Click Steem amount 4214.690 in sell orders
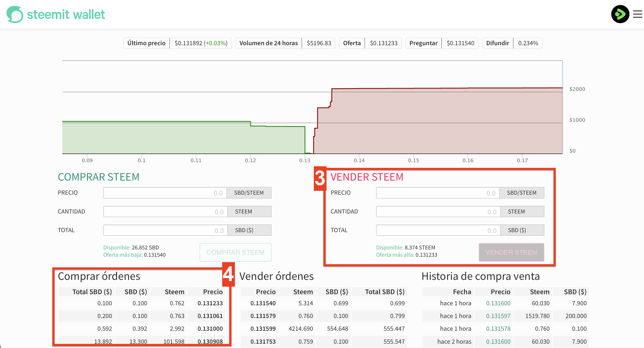This screenshot has height=348, width=644. 301,328
